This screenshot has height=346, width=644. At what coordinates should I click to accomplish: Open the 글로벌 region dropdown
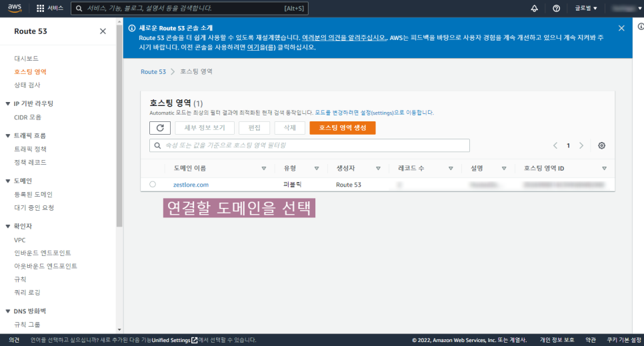[x=586, y=8]
